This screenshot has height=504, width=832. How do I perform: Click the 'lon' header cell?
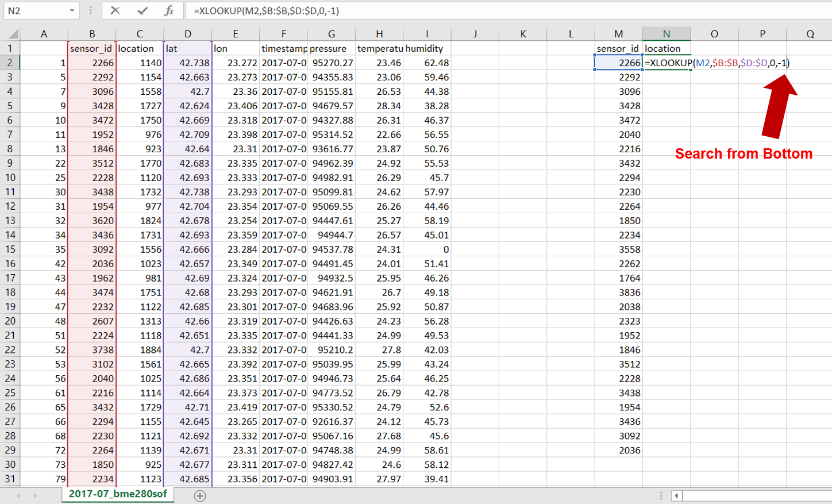point(236,48)
